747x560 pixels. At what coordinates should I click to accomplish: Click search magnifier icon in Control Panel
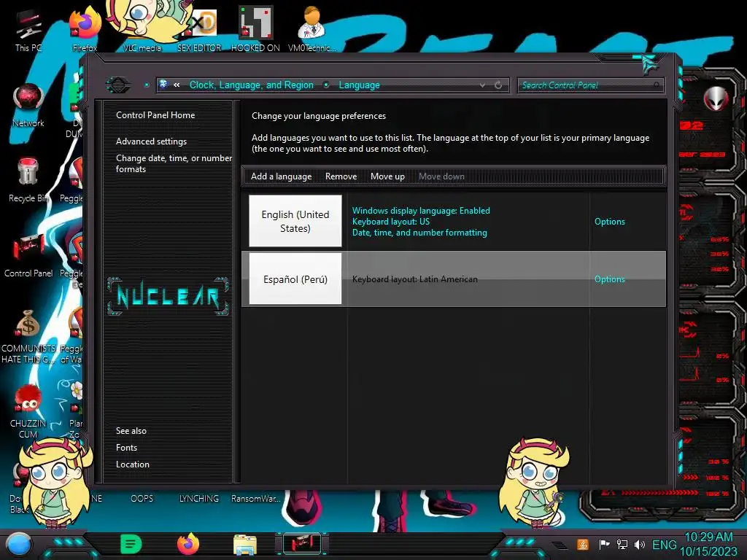click(x=657, y=85)
